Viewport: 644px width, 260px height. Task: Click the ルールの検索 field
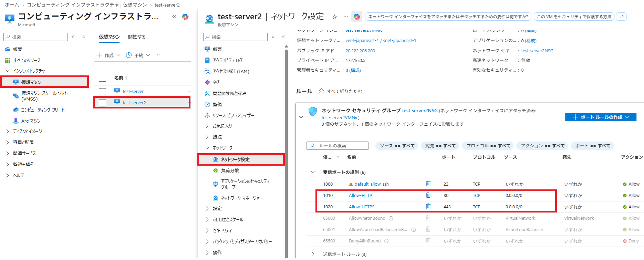337,146
